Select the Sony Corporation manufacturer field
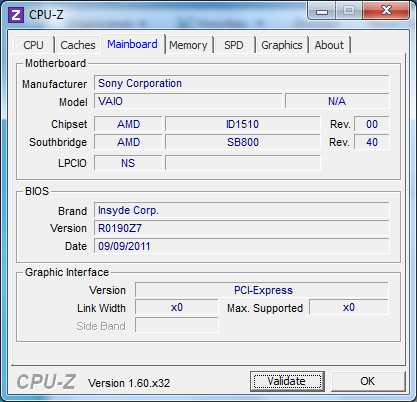Viewport: 417px width, 402px height. click(242, 83)
